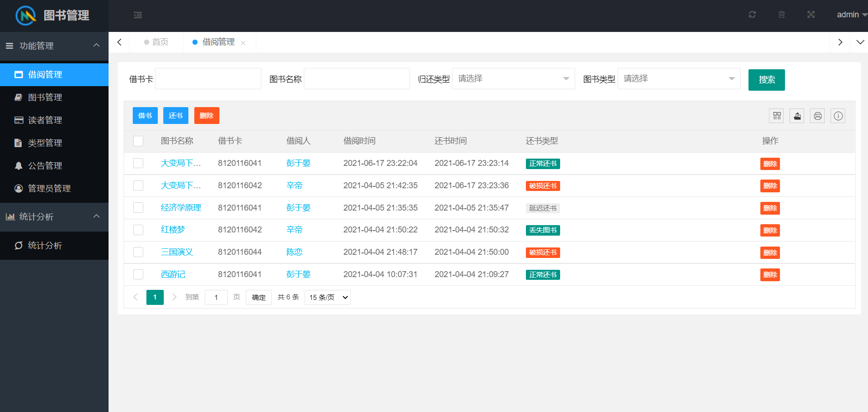Open 图书管理 in the sidebar menu

pos(45,98)
